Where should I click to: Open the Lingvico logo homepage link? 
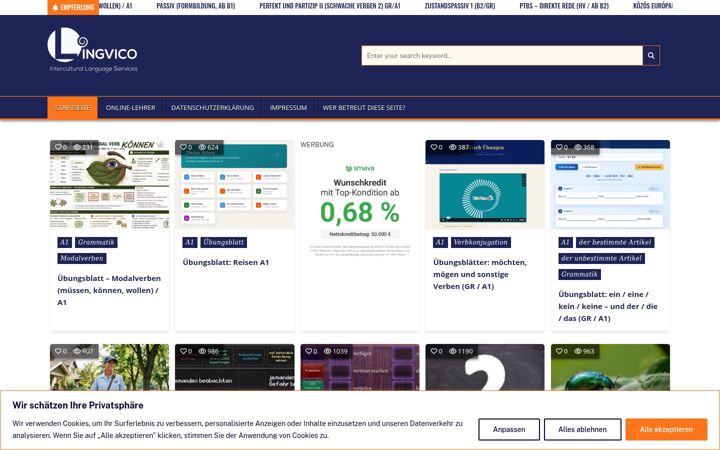[x=92, y=50]
